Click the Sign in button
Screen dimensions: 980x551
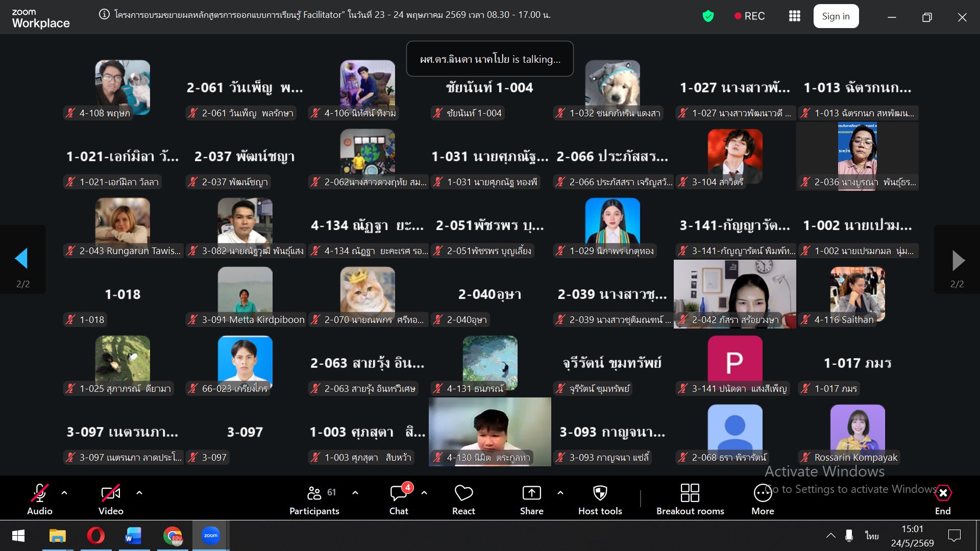click(836, 16)
